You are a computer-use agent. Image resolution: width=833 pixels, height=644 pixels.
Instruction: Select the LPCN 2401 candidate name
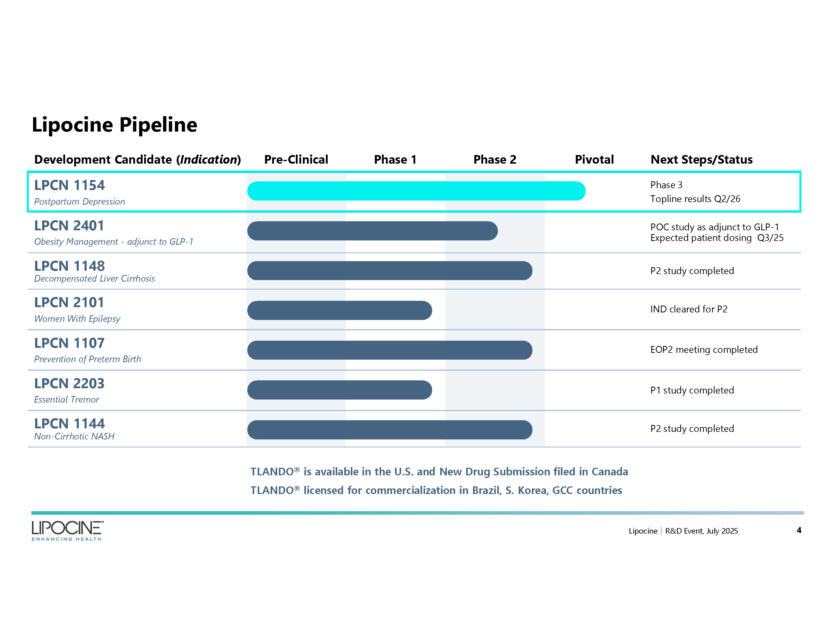tap(69, 226)
